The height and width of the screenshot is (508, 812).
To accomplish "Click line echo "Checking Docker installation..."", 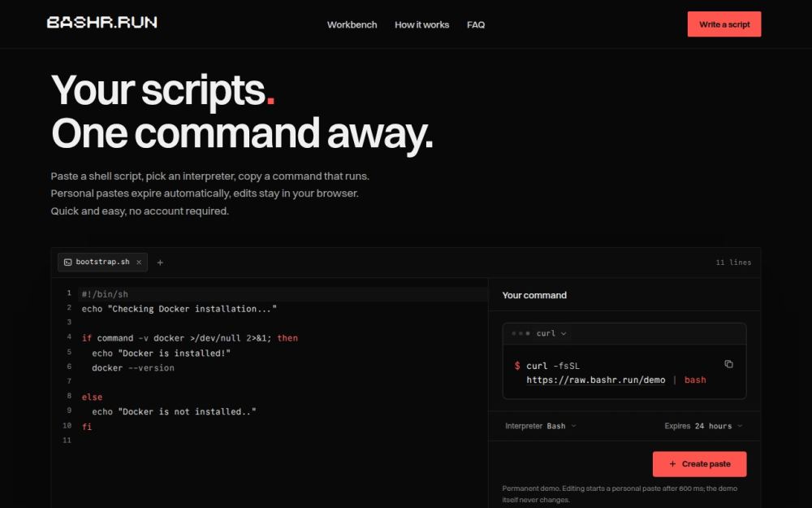I will pos(179,308).
